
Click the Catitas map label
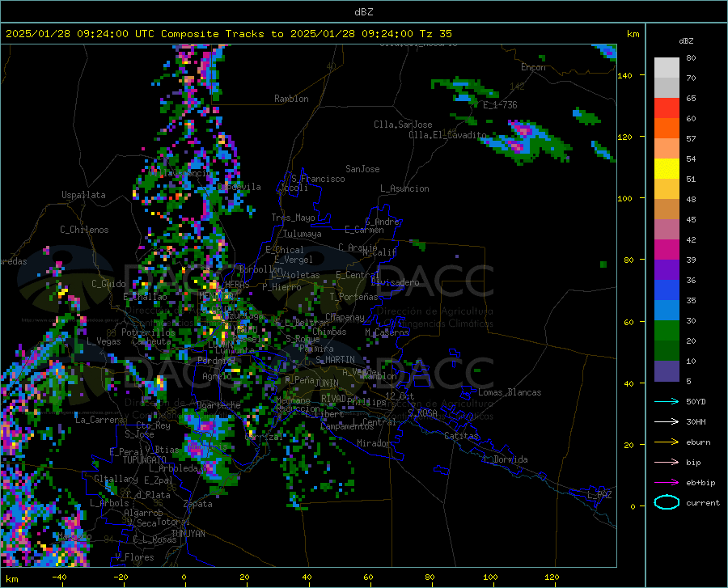[462, 436]
